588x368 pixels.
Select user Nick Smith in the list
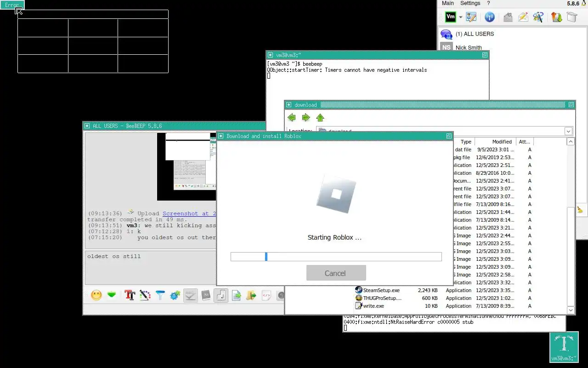click(469, 47)
